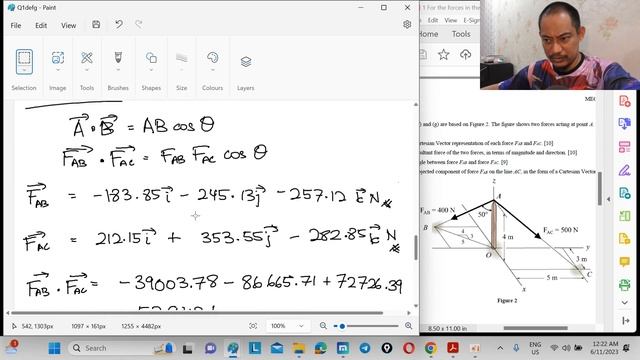This screenshot has width=640, height=360.
Task: Open the Size options in Paint
Action: [182, 58]
